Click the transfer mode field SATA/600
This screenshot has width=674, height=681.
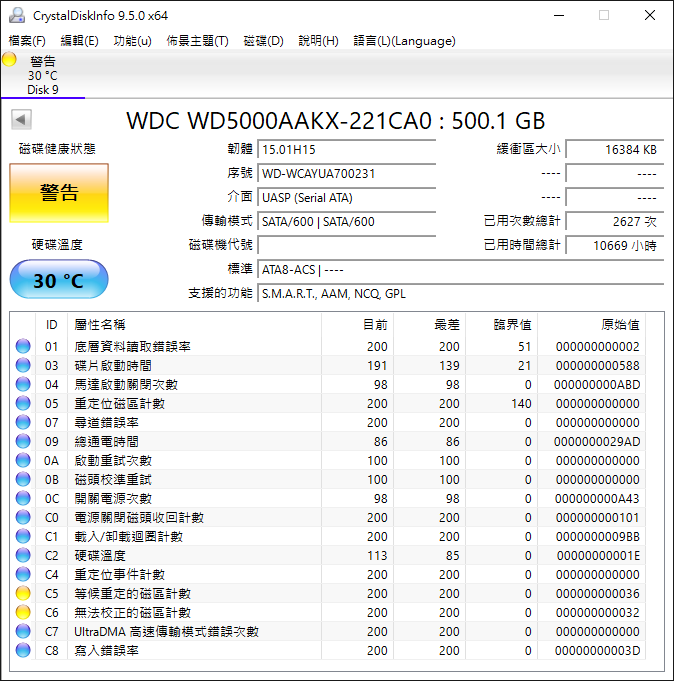tap(347, 221)
